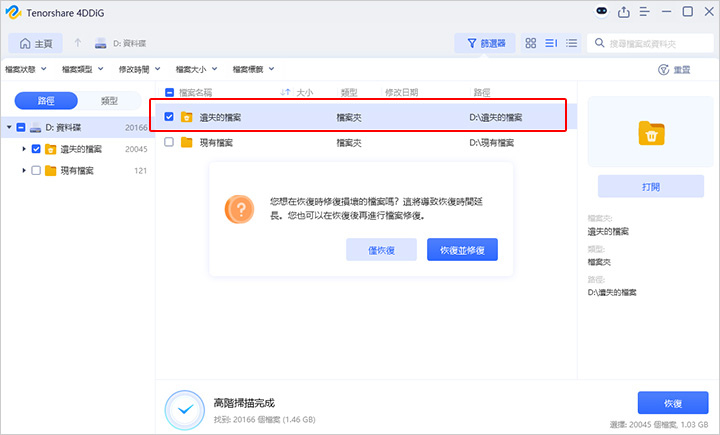Click the sort arrows icon in header

tap(285, 92)
